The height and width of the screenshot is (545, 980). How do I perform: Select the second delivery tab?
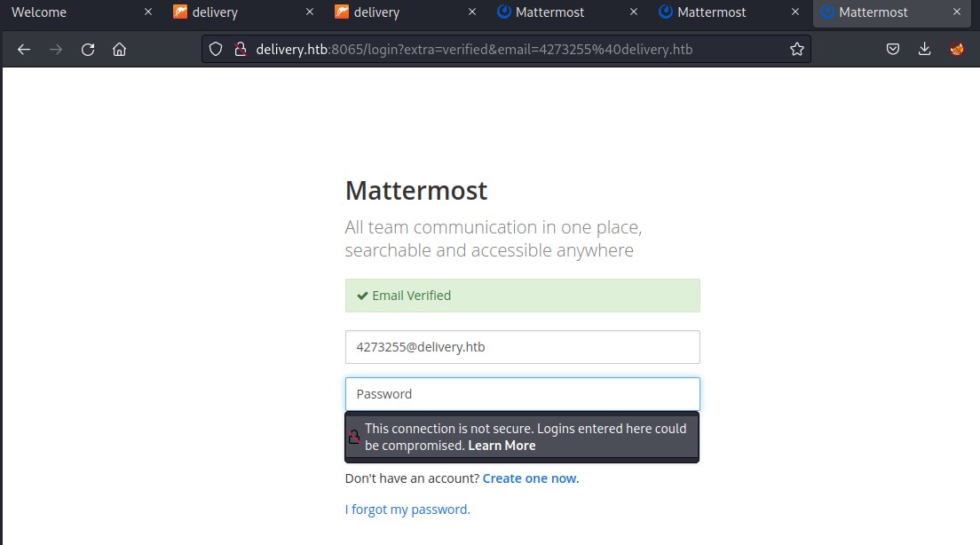tap(392, 12)
